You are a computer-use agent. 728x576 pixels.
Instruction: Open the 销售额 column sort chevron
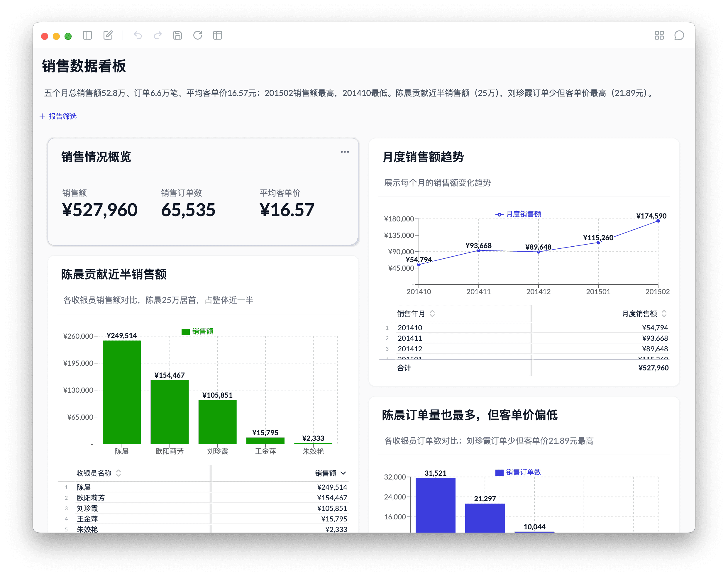(343, 473)
